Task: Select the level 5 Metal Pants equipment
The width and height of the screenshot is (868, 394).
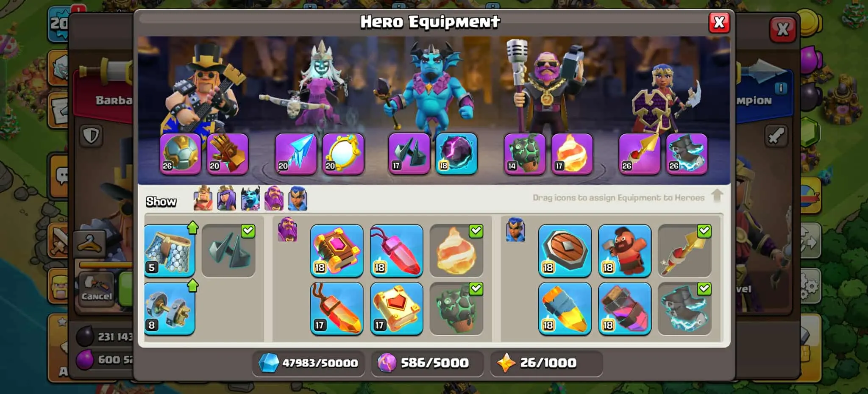Action: [170, 251]
